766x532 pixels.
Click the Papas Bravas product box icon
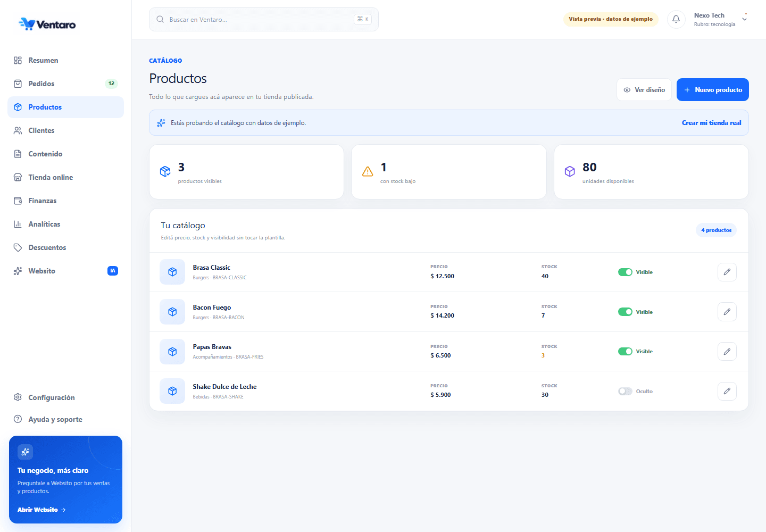(x=172, y=352)
